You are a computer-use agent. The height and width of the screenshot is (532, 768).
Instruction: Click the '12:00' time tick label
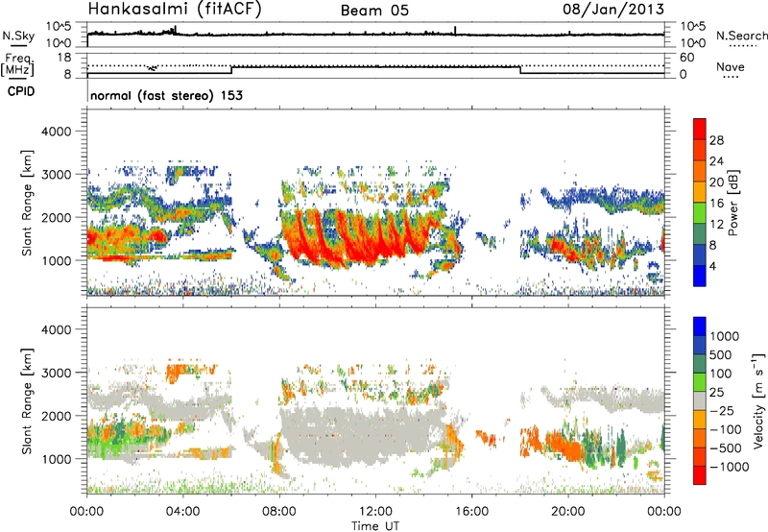(x=375, y=512)
